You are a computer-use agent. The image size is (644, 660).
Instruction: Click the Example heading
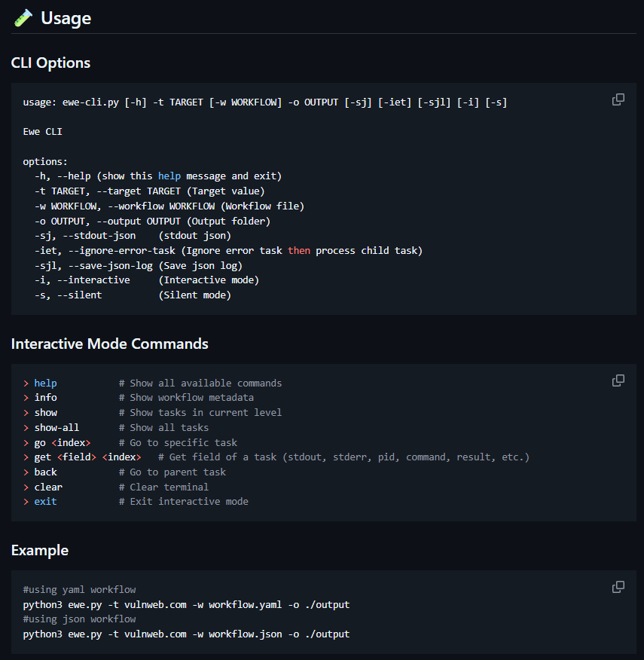[x=40, y=550]
